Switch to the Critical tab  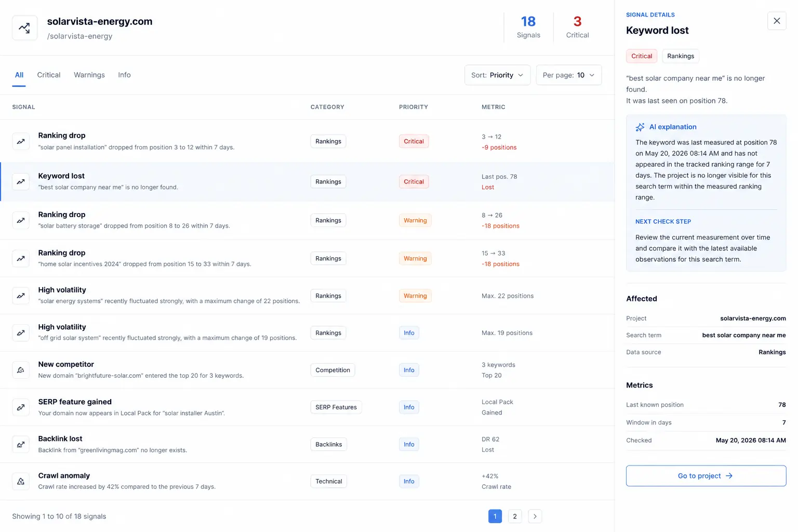coord(49,75)
